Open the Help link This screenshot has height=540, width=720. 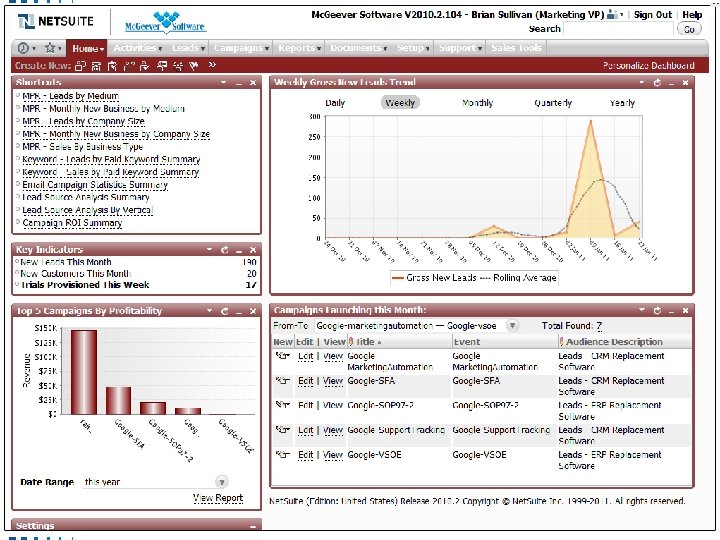click(692, 15)
